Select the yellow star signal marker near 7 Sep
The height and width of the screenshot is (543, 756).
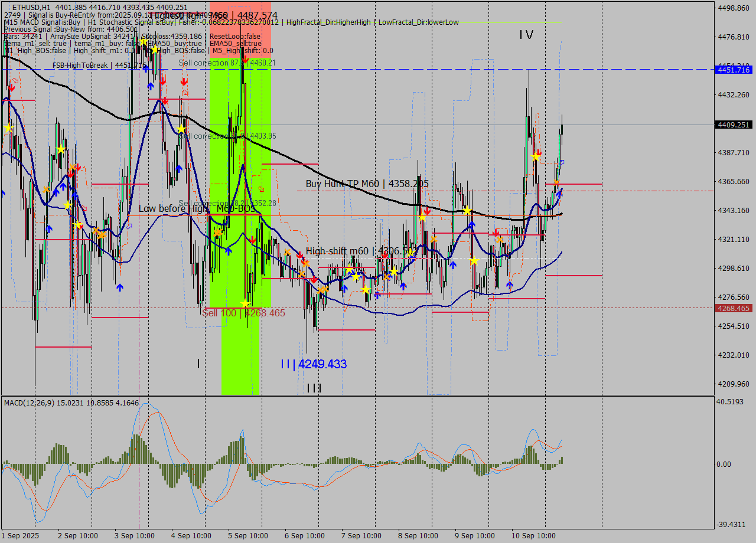(x=366, y=290)
